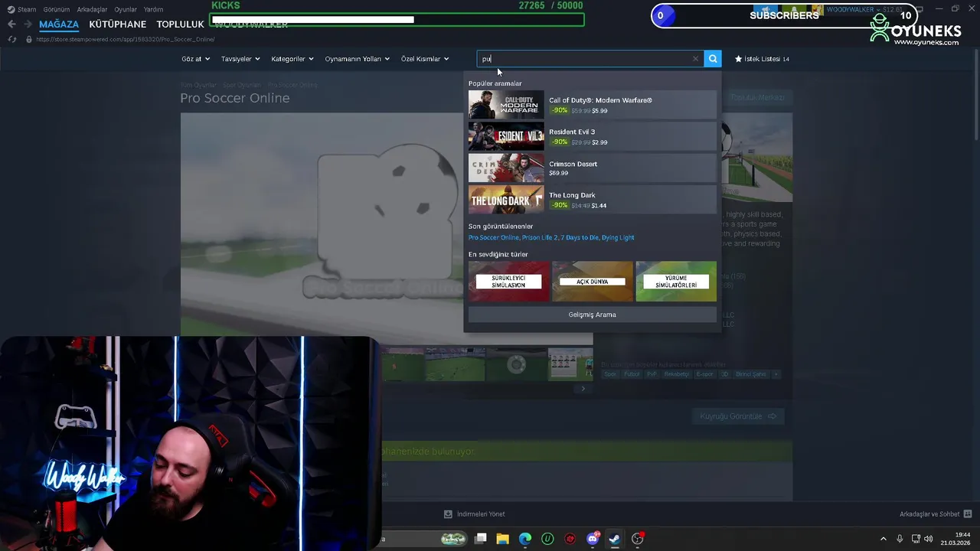Viewport: 980px width, 551px height.
Task: Click the Spor tag on the store page
Action: point(610,374)
